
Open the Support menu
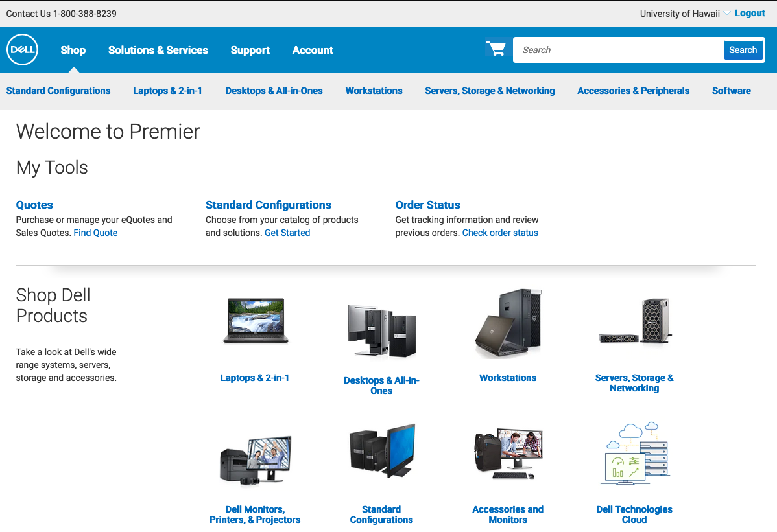pos(250,50)
